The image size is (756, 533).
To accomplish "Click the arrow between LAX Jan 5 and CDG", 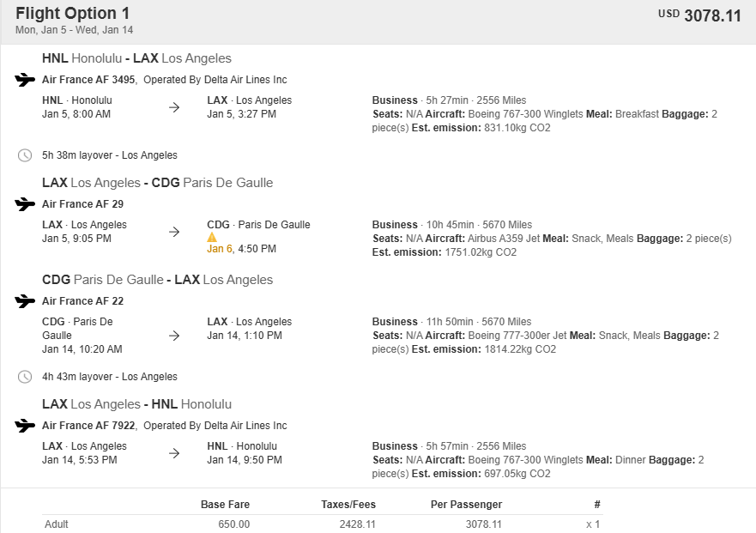I will coord(174,232).
